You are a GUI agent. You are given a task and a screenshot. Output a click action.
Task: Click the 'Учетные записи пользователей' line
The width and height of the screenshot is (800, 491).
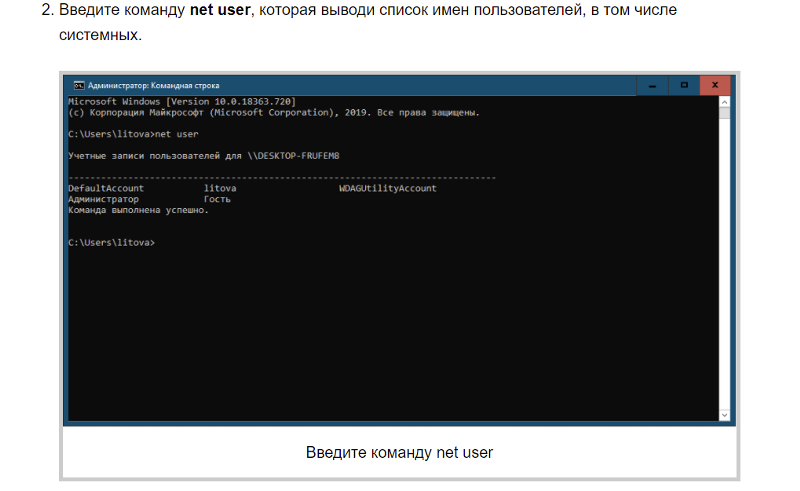(x=204, y=156)
